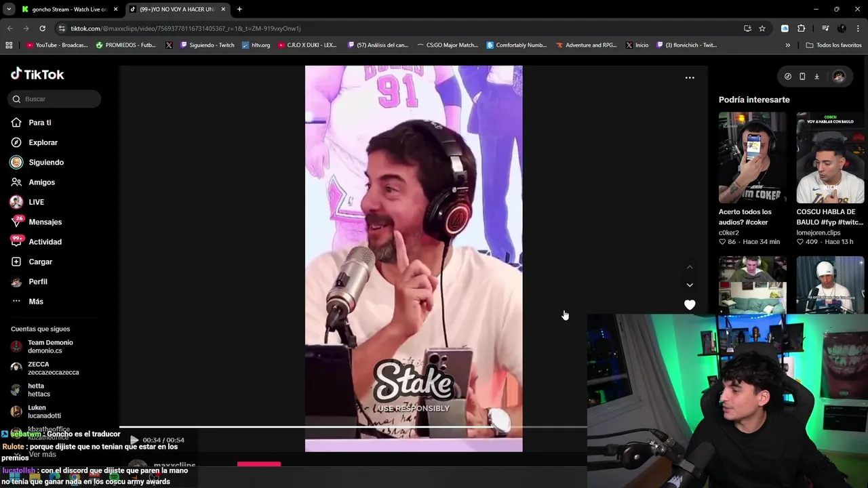Close the goncho Stream tab

(115, 9)
